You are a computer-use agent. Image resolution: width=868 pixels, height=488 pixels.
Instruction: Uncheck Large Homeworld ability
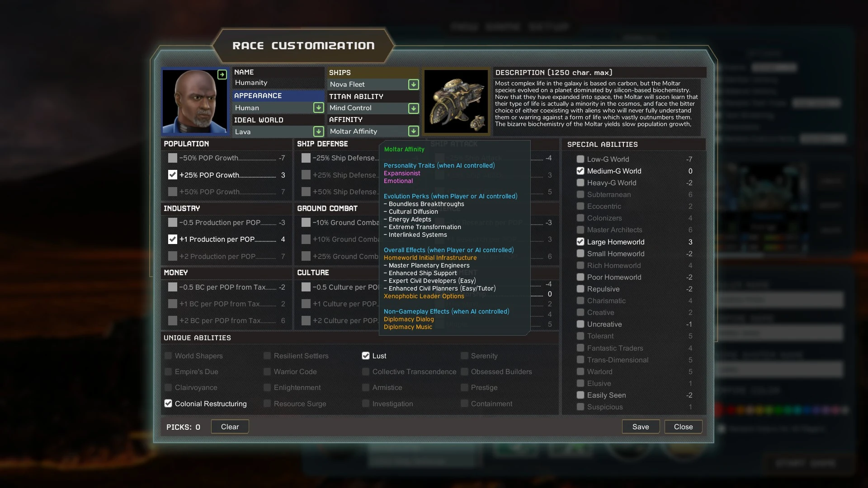pyautogui.click(x=580, y=242)
